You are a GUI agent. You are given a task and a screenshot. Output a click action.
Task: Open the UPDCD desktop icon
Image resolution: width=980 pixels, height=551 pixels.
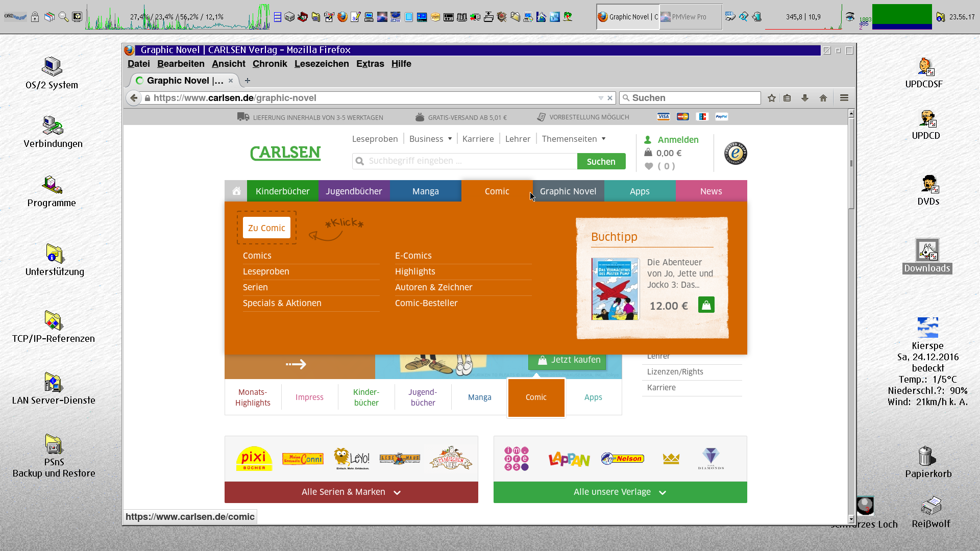927,119
